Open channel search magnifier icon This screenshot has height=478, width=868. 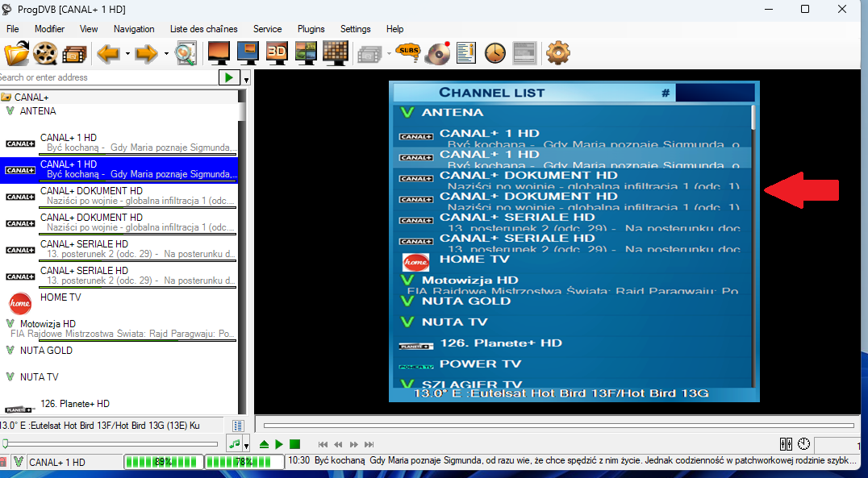pos(185,54)
